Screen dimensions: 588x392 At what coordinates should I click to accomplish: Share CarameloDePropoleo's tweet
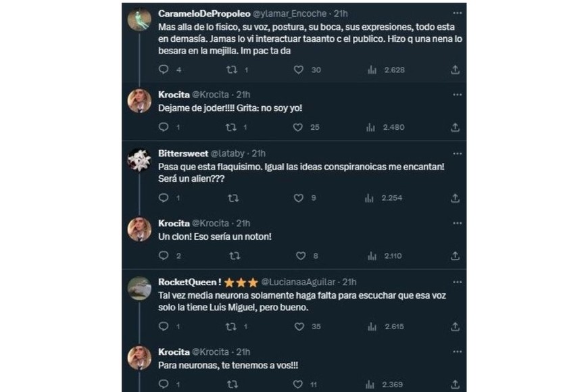coord(456,70)
